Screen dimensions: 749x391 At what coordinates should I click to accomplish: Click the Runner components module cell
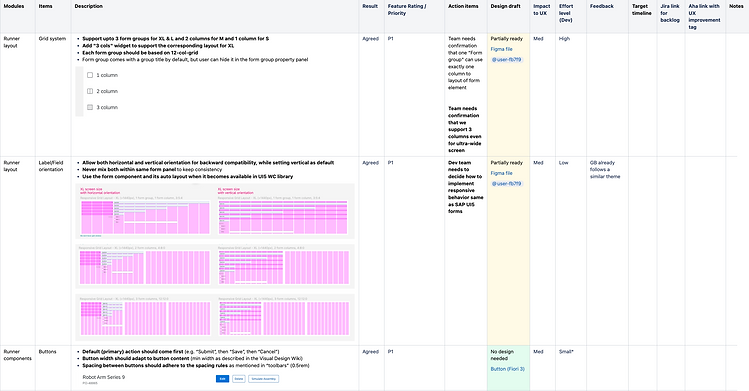pyautogui.click(x=18, y=355)
